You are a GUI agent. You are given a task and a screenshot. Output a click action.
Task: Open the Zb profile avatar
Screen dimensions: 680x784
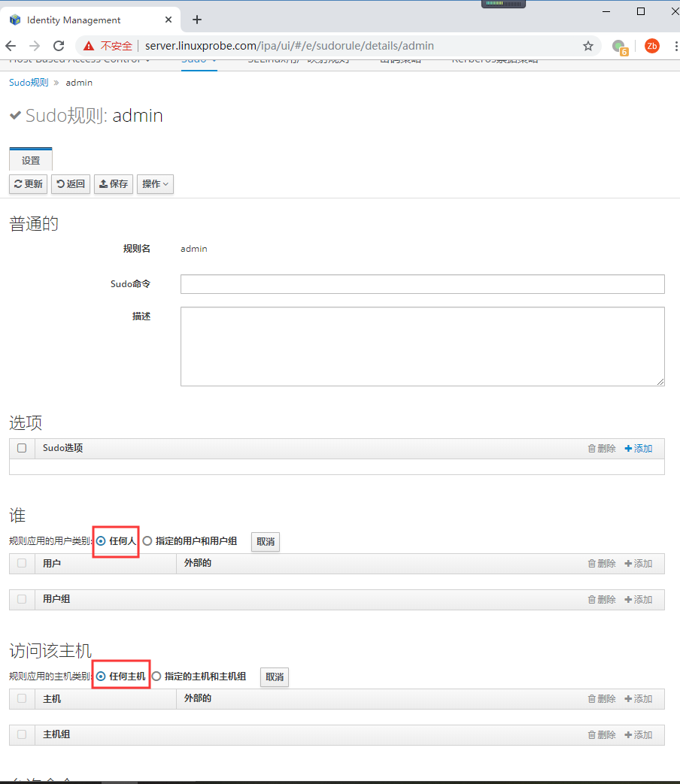651,46
